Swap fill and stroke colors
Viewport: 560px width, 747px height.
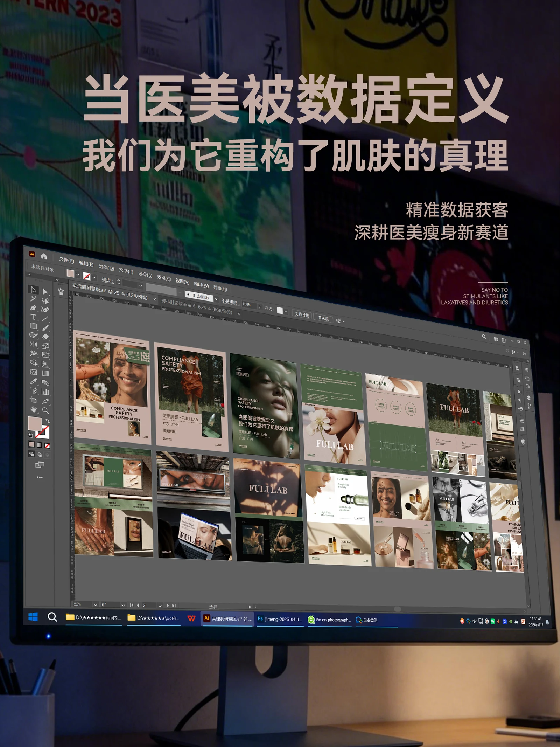coord(47,421)
